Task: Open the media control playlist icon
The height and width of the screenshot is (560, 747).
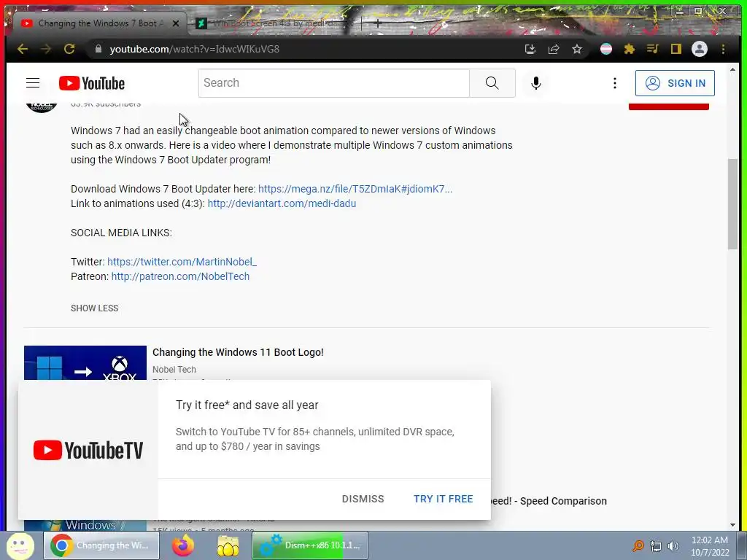Action: tap(653, 49)
